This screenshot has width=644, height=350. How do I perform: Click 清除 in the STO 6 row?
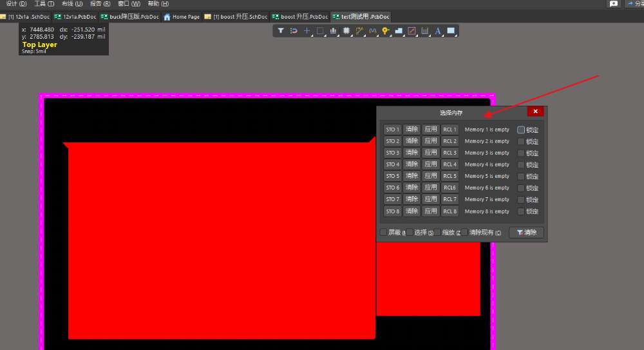(412, 188)
